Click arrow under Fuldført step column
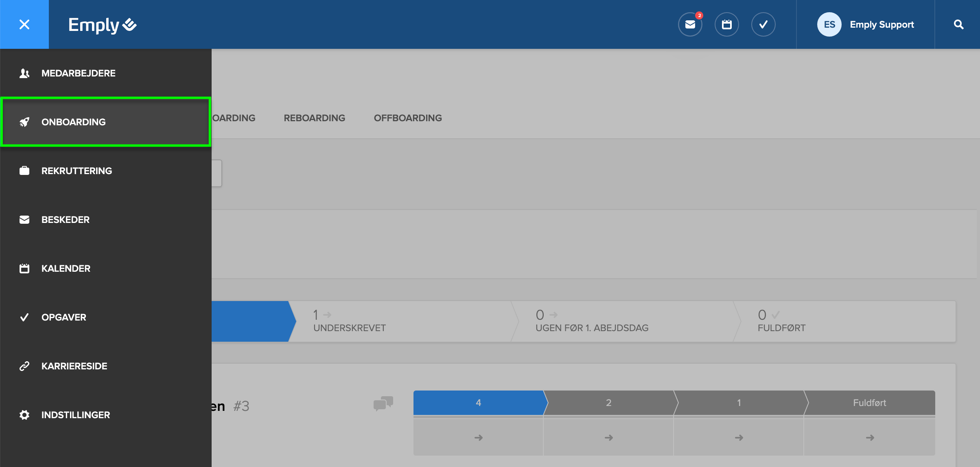The height and width of the screenshot is (467, 980). click(870, 438)
